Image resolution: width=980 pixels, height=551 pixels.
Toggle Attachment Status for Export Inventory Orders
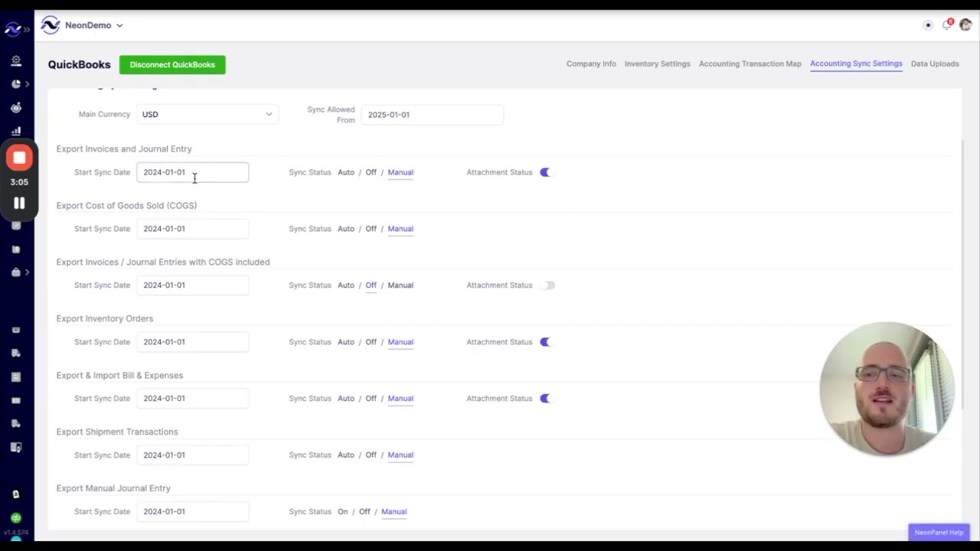(x=546, y=342)
